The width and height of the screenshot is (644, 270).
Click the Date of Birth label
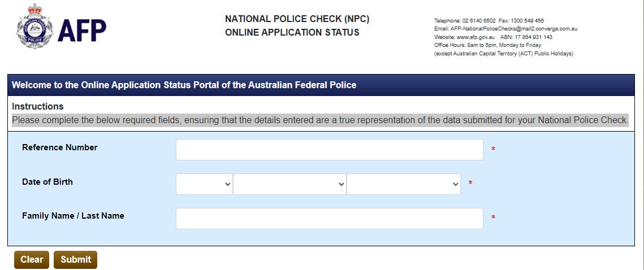point(47,181)
